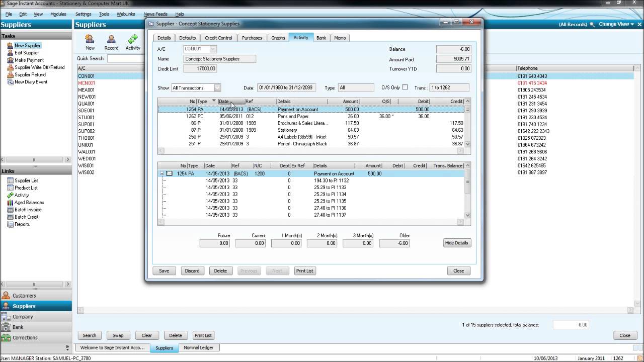This screenshot has width=644, height=362.
Task: Click the Hide Details button
Action: (457, 243)
